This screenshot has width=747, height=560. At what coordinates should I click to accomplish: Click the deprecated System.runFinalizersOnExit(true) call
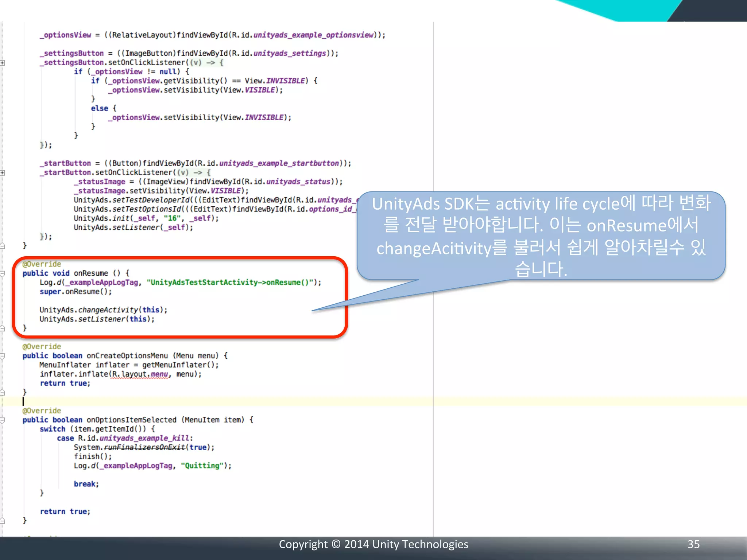coord(144,447)
